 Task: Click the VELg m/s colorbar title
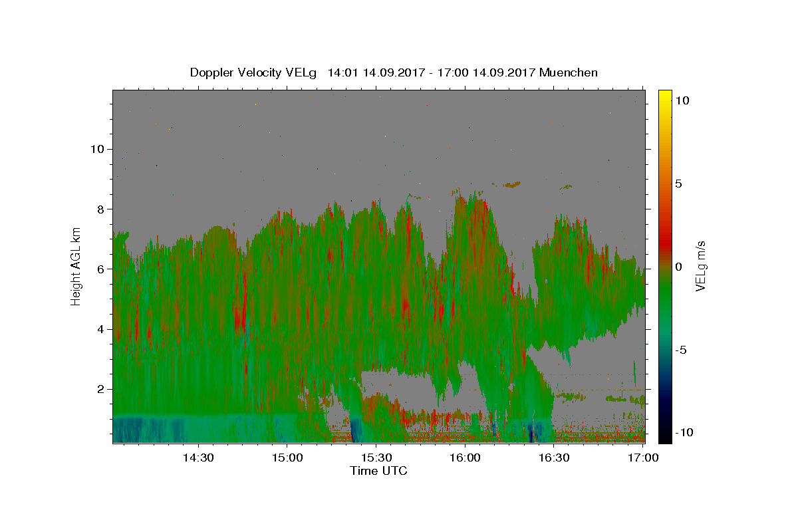[x=700, y=265]
